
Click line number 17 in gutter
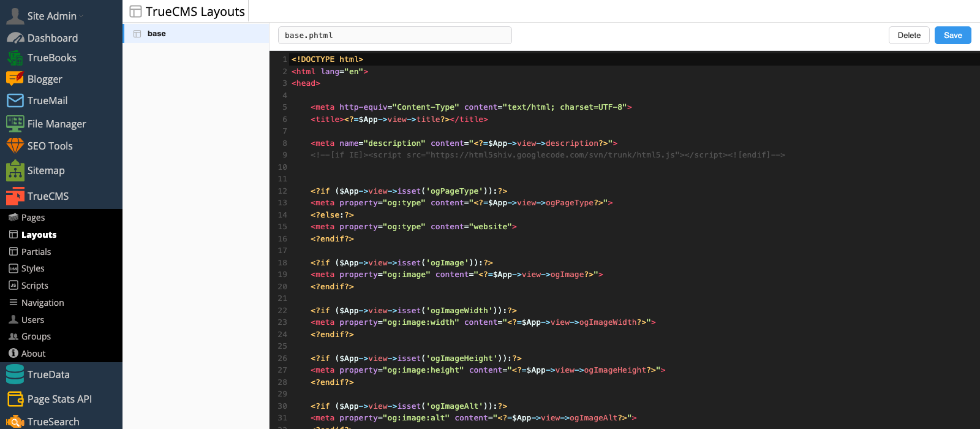[282, 251]
